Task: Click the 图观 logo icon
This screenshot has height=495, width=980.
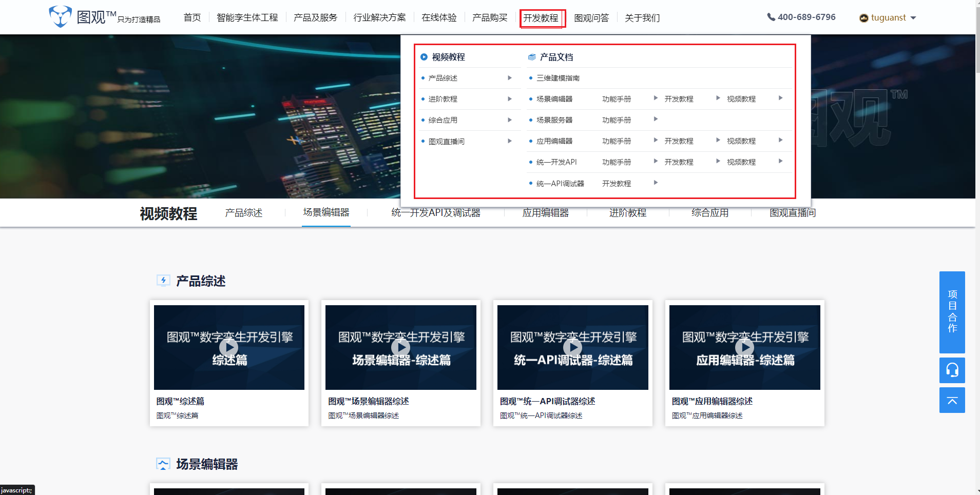Action: tap(60, 16)
